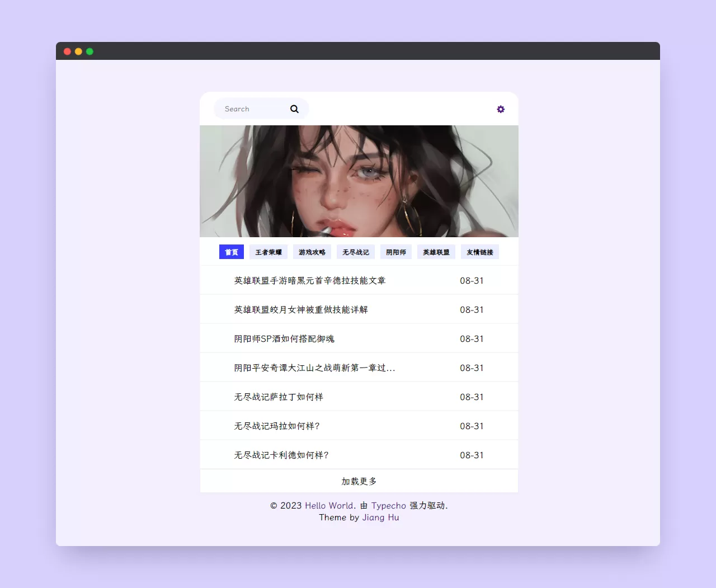The image size is (716, 588).
Task: Open the settings gear icon
Action: pyautogui.click(x=501, y=109)
